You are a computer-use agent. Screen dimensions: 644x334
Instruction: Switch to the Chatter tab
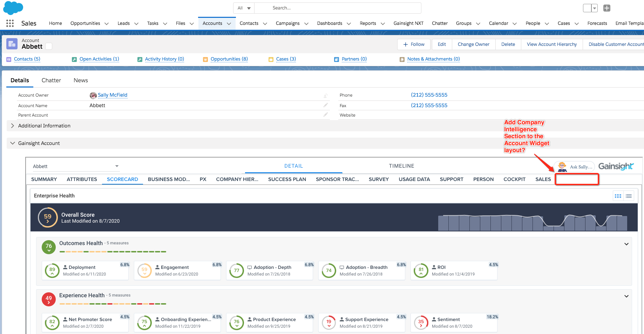51,81
